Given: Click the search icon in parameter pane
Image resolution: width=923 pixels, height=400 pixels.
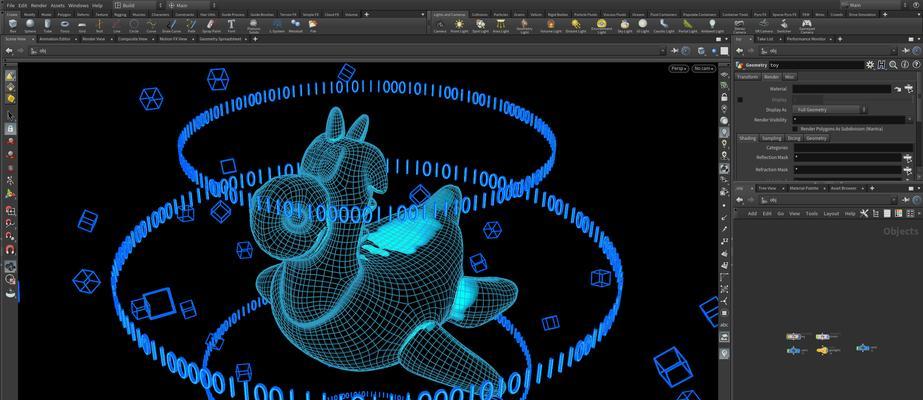Looking at the screenshot, I should tap(893, 65).
